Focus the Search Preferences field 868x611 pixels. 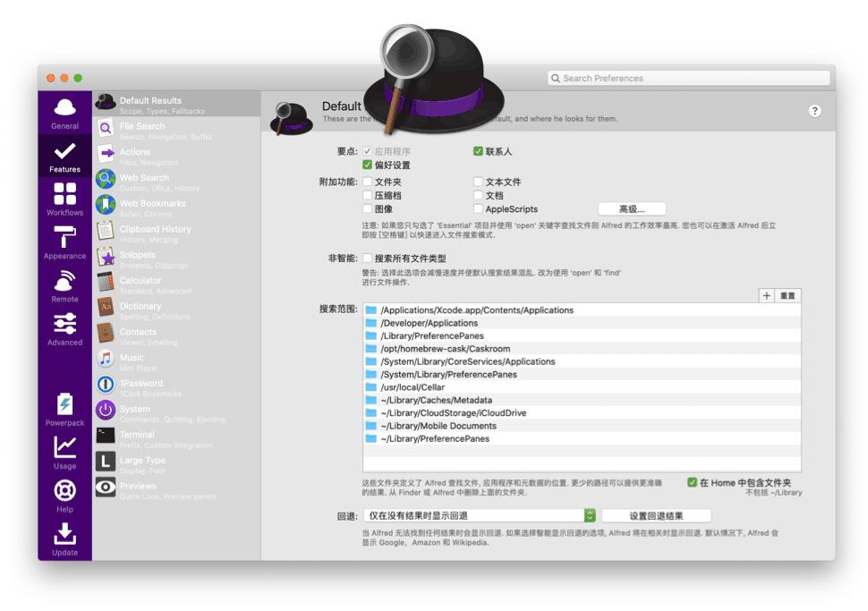tap(689, 78)
